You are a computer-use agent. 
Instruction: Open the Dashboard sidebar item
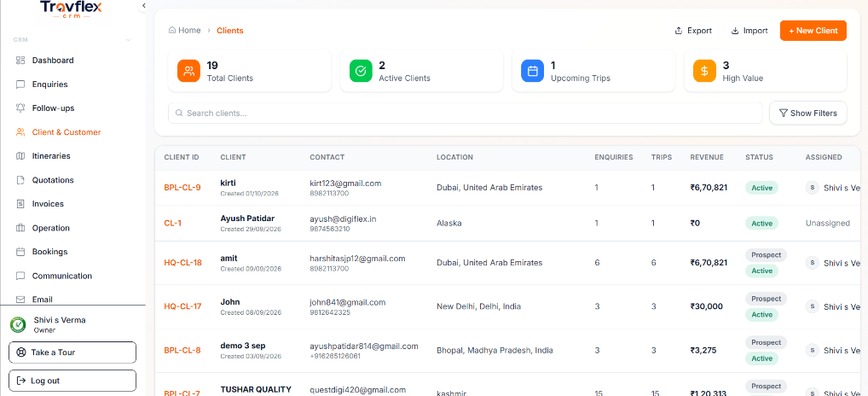tap(53, 61)
